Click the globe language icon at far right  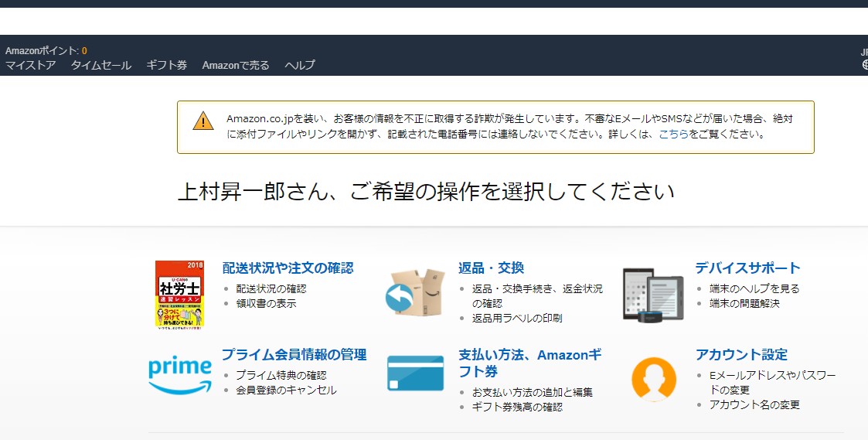click(865, 65)
